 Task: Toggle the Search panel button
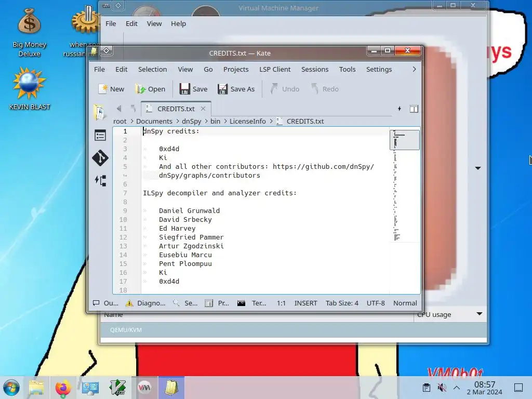[185, 303]
